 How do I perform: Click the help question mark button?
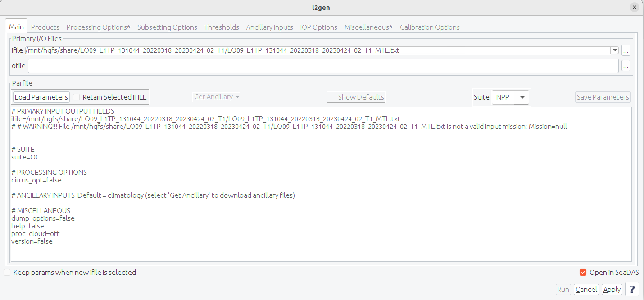[x=632, y=289]
